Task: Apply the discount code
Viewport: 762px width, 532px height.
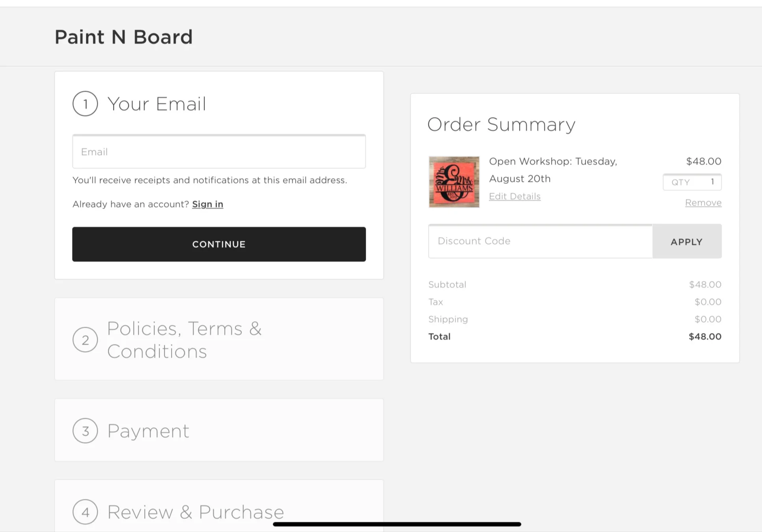Action: click(687, 242)
